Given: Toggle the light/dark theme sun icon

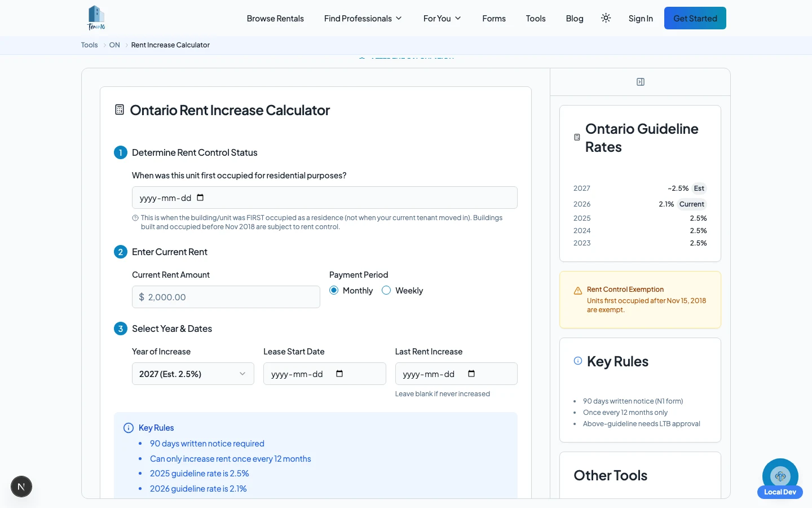Looking at the screenshot, I should pos(606,18).
